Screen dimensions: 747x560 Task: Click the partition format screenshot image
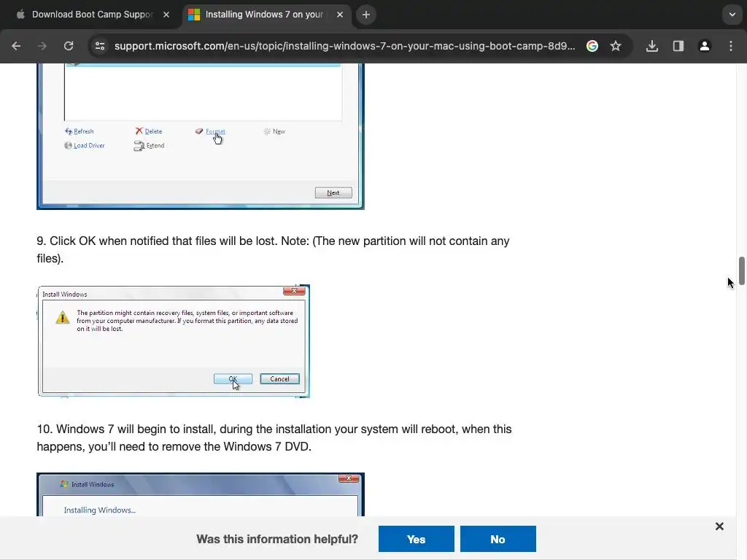tap(201, 136)
